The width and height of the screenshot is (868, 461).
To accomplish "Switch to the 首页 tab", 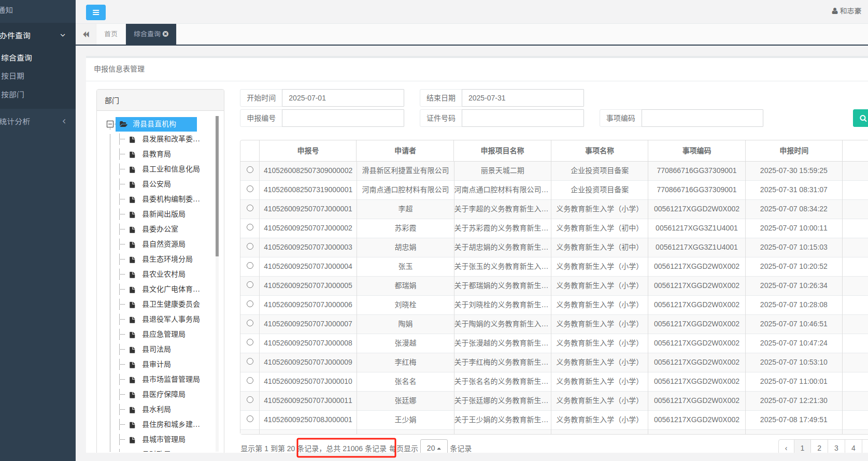I will pos(111,34).
